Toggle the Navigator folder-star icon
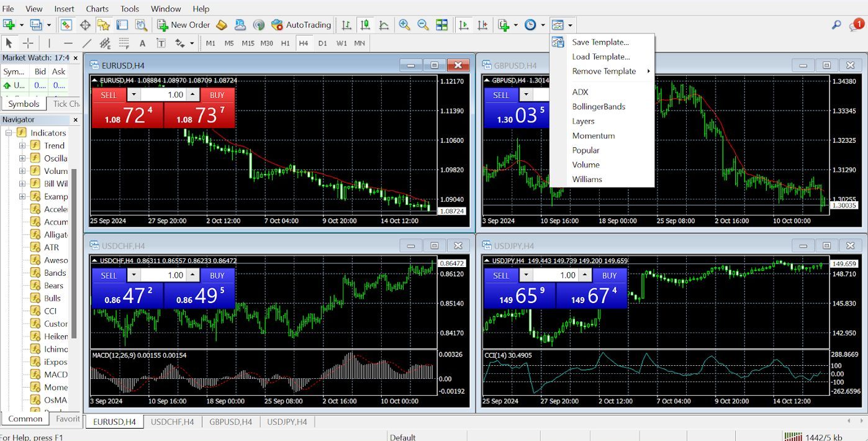Screen dimensions: 868x441 pos(104,25)
